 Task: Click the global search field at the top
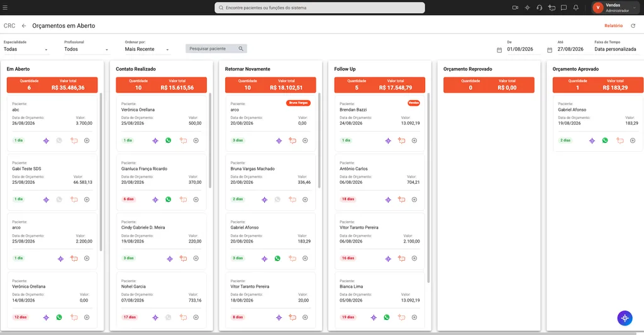(x=319, y=8)
